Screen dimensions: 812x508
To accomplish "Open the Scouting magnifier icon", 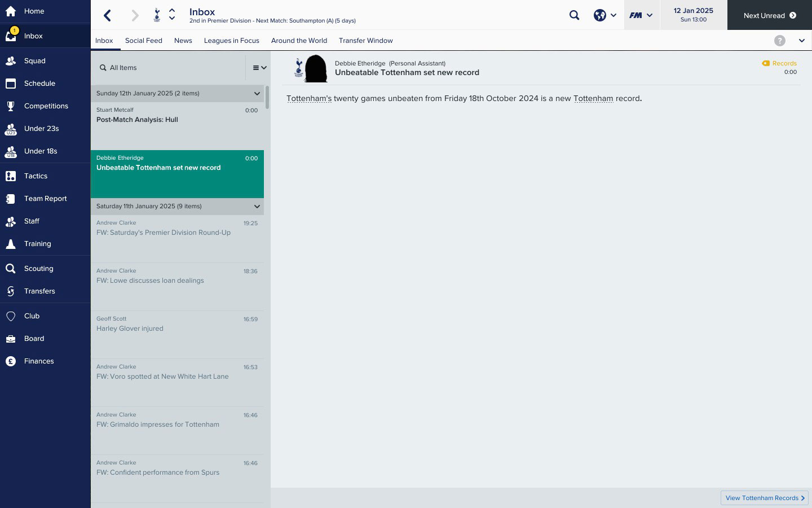I will click(11, 269).
